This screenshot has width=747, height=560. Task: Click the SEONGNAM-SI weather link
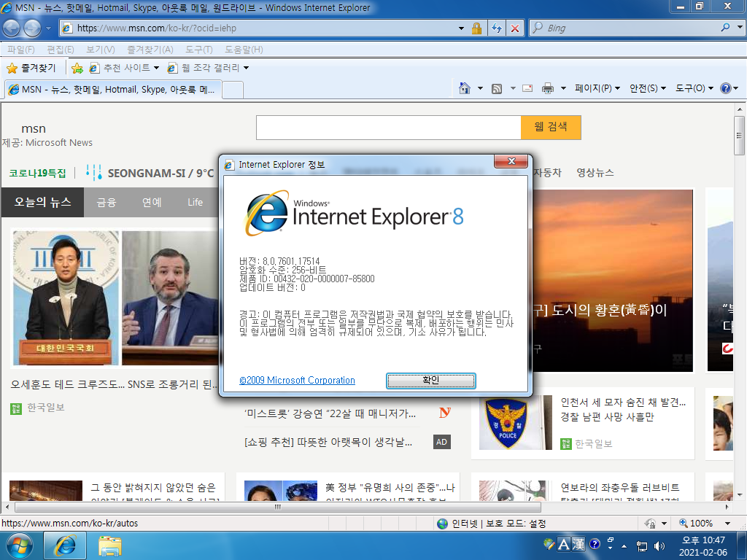(150, 173)
